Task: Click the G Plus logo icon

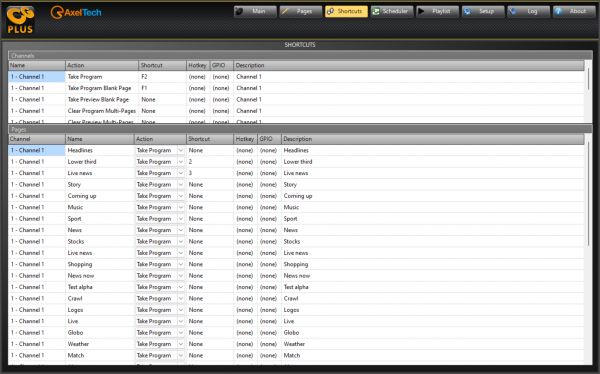Action: pos(20,20)
